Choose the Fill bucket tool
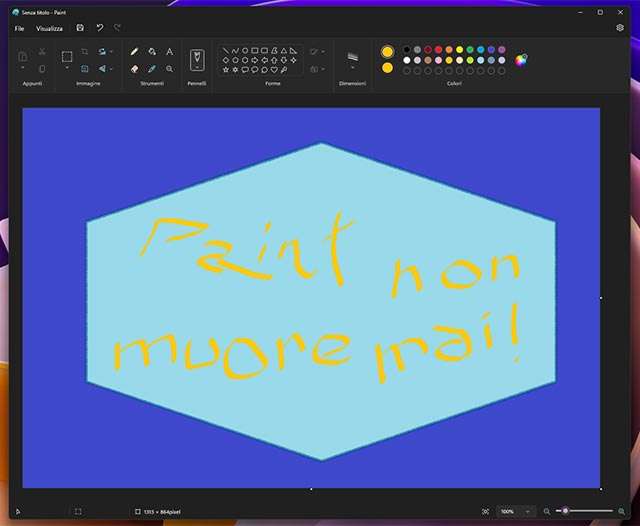640x526 pixels. point(151,51)
